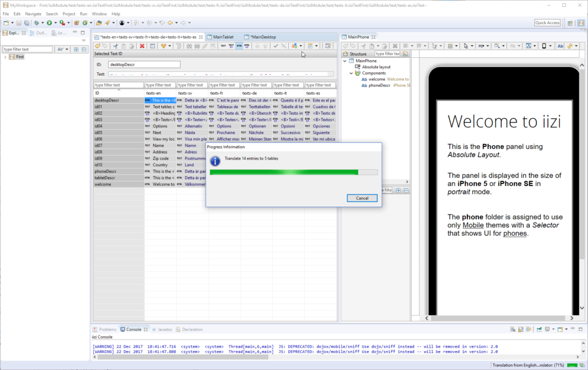Click the cut scissors icon in text table toolbar
Image resolution: width=588 pixels, height=370 pixels.
(x=116, y=46)
